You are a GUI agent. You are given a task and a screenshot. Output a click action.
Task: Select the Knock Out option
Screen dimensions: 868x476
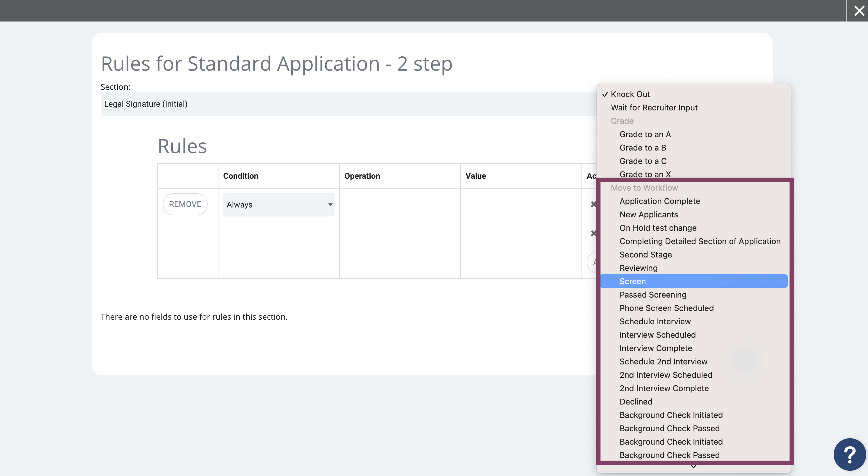pyautogui.click(x=694, y=94)
